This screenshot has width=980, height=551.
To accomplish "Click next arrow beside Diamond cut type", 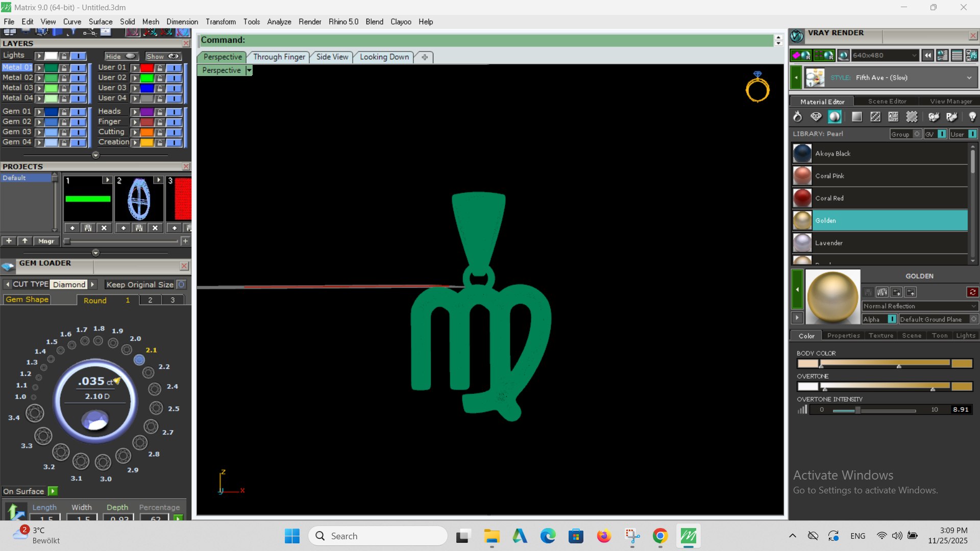I will [x=92, y=284].
